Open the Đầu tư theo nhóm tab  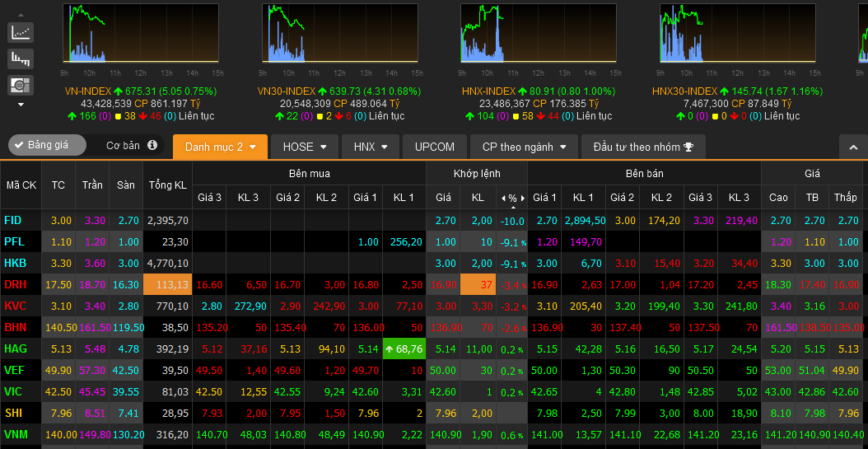pyautogui.click(x=643, y=147)
